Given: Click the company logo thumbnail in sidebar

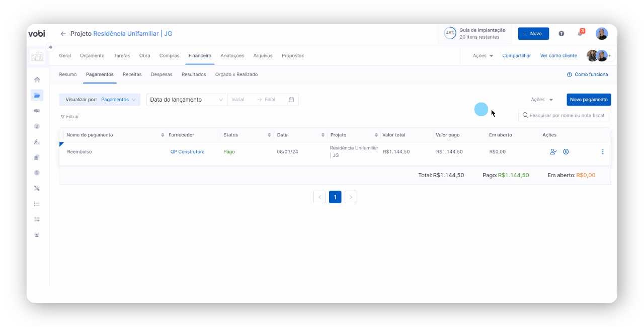Looking at the screenshot, I should click(x=37, y=56).
